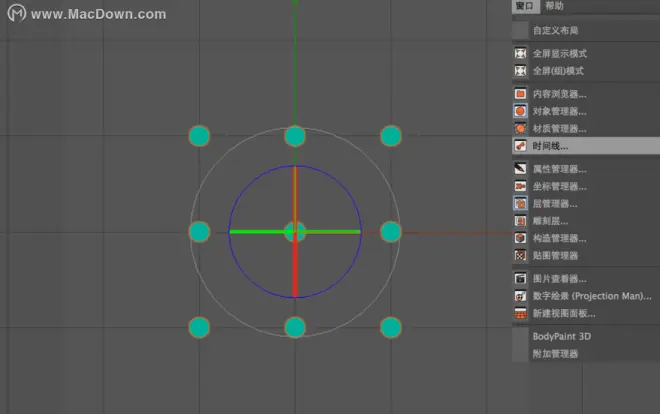The width and height of the screenshot is (660, 414).
Task: Click the 图片查看器 clapboard icon
Action: (x=521, y=279)
